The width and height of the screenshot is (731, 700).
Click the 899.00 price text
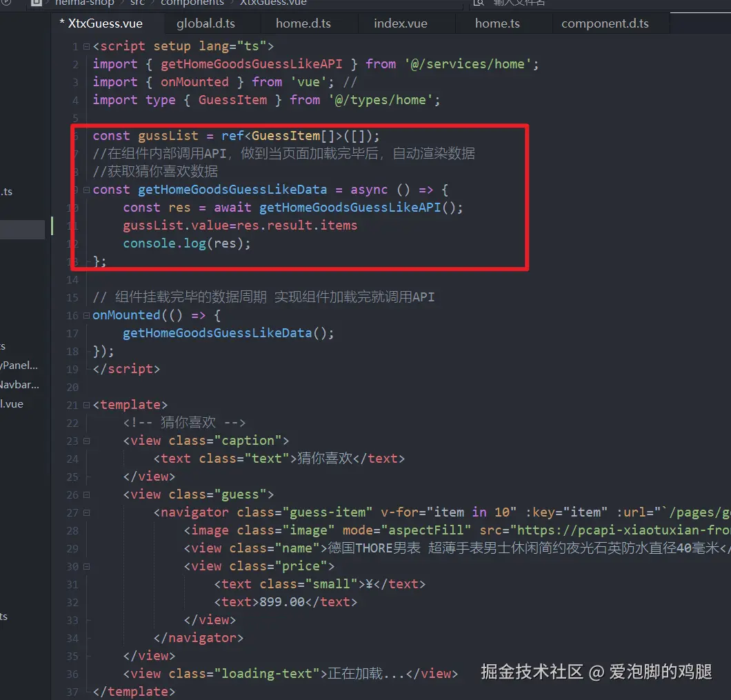pos(281,602)
